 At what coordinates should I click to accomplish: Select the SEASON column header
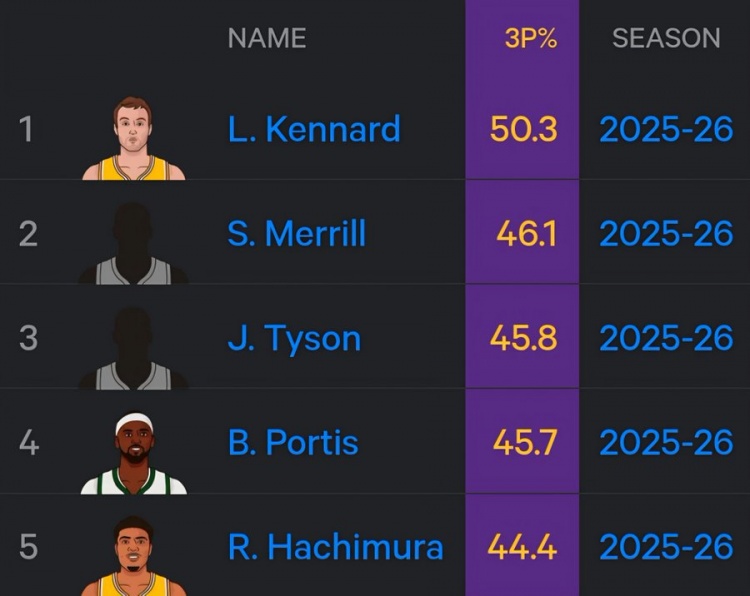[666, 38]
